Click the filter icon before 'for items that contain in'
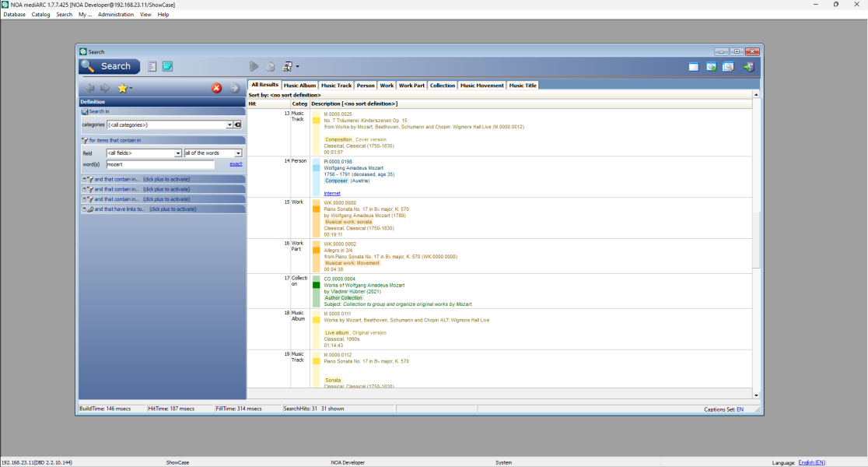 coord(85,140)
